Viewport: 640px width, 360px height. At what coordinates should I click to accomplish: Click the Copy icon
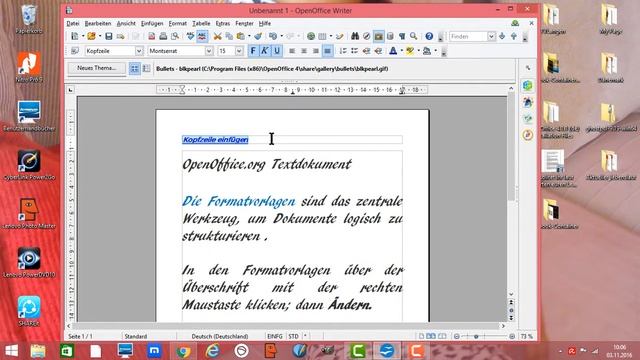[x=229, y=37]
